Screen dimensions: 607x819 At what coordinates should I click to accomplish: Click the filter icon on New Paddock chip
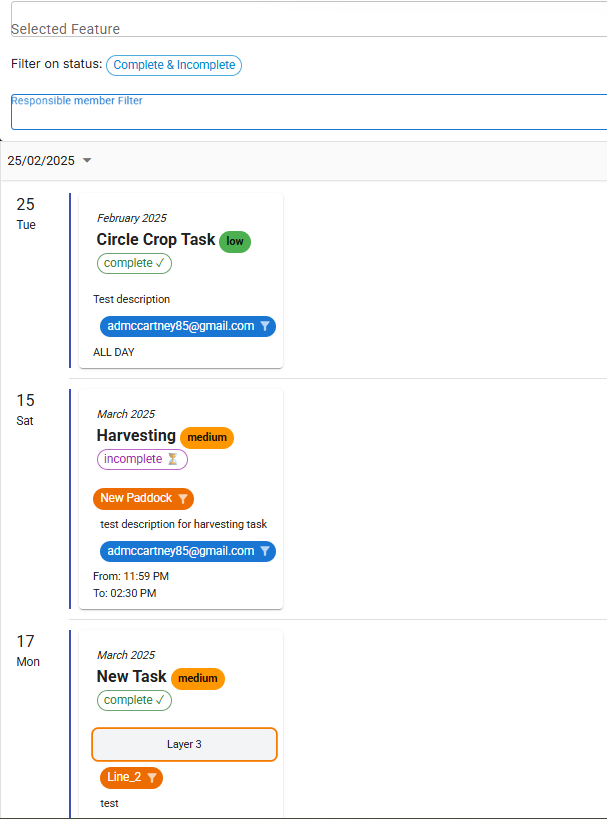click(x=185, y=498)
